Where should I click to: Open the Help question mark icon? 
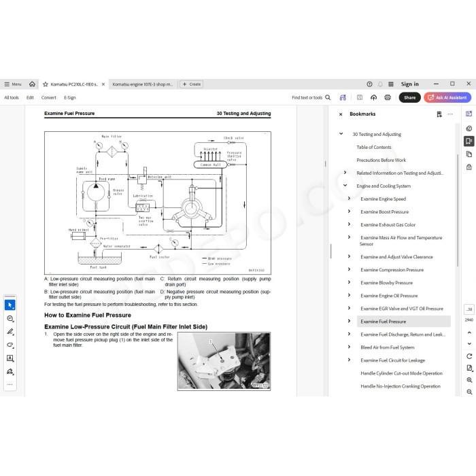click(x=369, y=84)
